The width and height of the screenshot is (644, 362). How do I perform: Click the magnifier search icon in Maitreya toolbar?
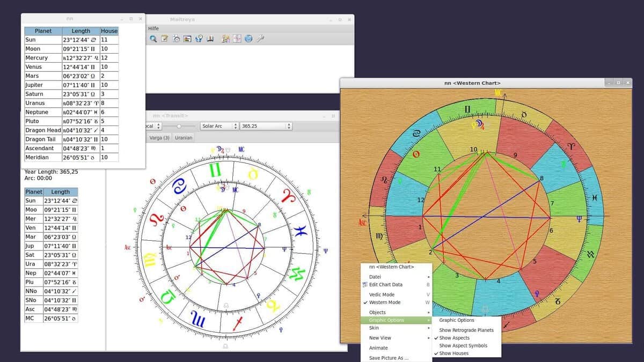[153, 39]
